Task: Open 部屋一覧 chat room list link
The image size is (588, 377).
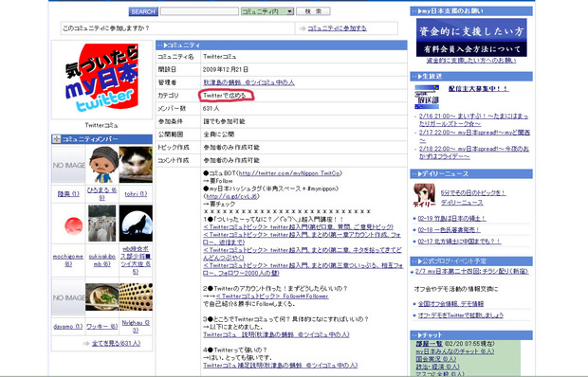Action: point(429,343)
